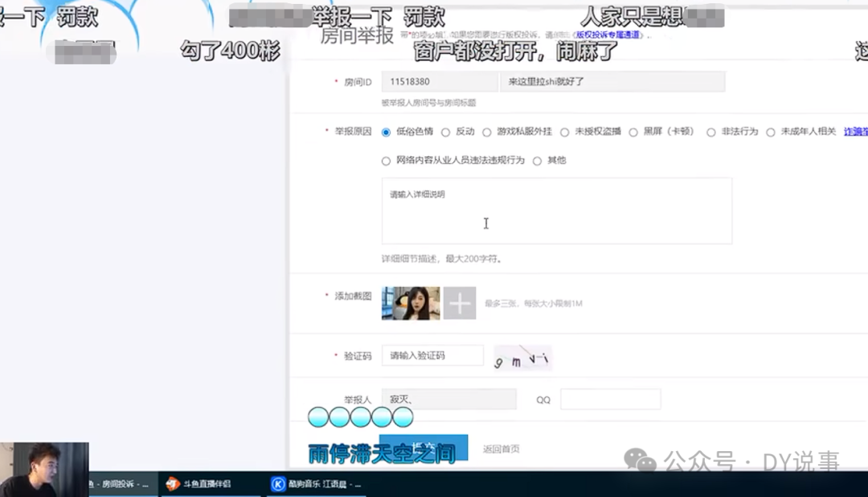Click the 请输入验证码 captcha input

[432, 355]
